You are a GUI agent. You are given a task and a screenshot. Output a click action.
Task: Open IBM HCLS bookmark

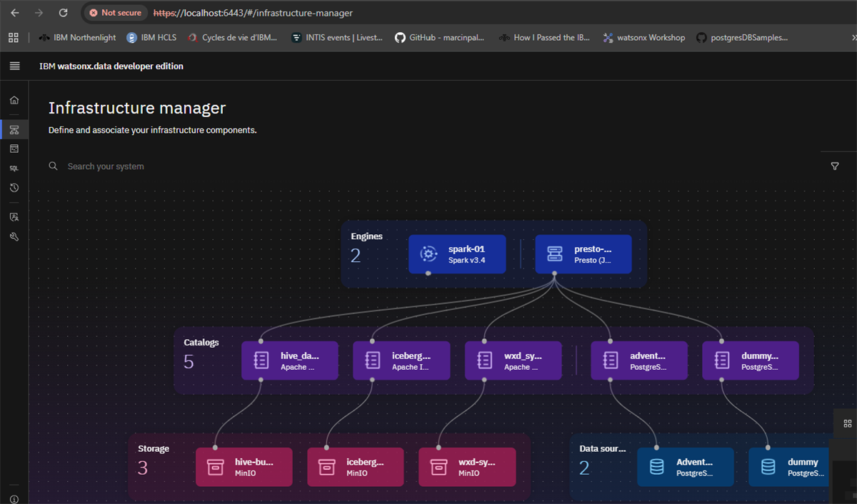[151, 38]
